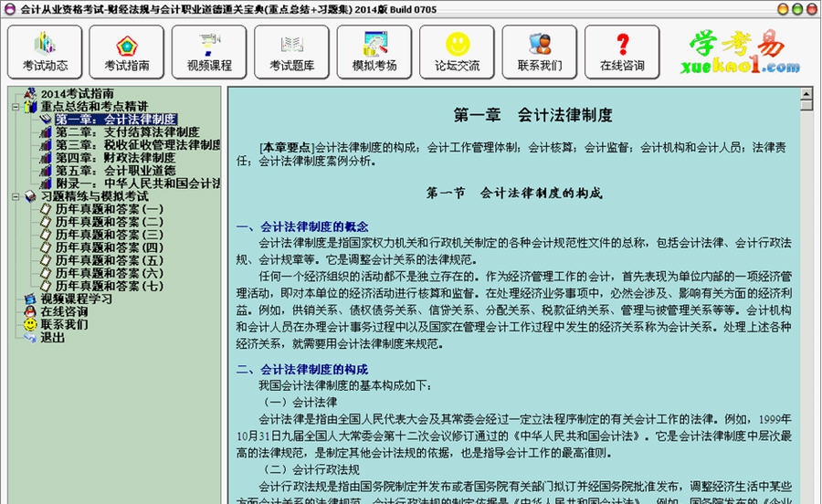Open 历年真题和答案（六）
Viewport: 822px width, 504px height.
[110, 273]
